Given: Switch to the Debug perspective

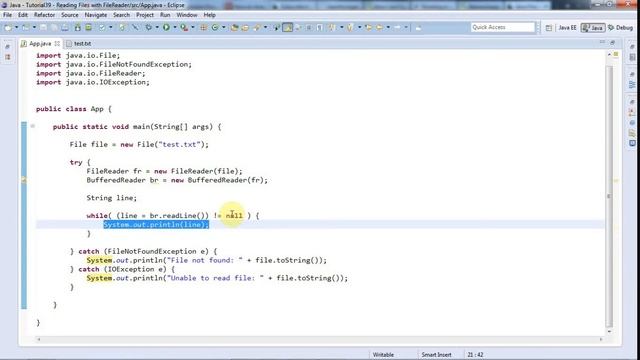Looking at the screenshot, I should click(x=620, y=27).
